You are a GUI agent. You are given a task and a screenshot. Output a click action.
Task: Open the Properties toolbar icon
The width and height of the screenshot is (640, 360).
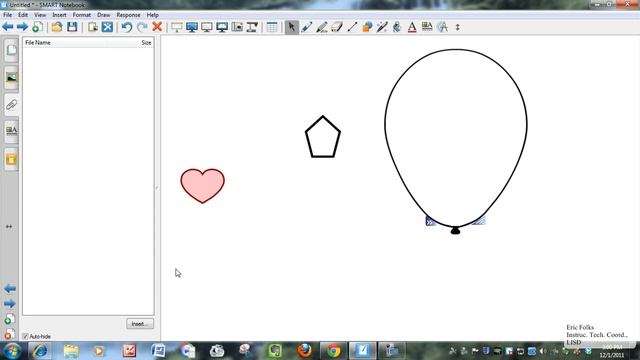click(427, 27)
